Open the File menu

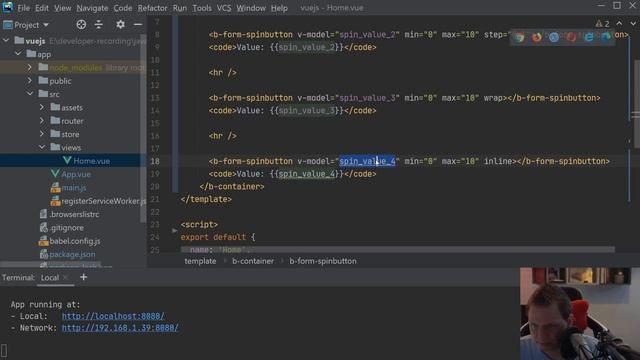click(x=23, y=8)
